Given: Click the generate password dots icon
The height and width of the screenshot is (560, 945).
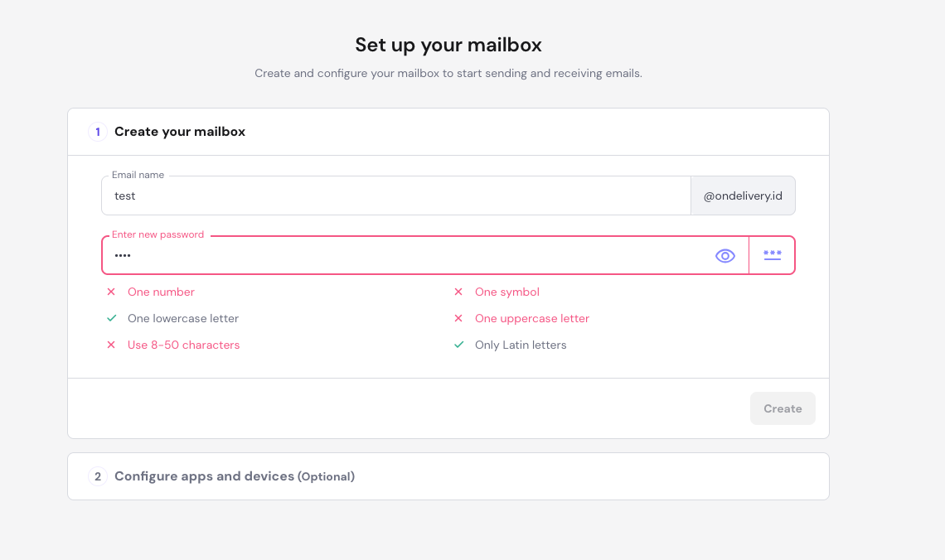Looking at the screenshot, I should coord(773,255).
